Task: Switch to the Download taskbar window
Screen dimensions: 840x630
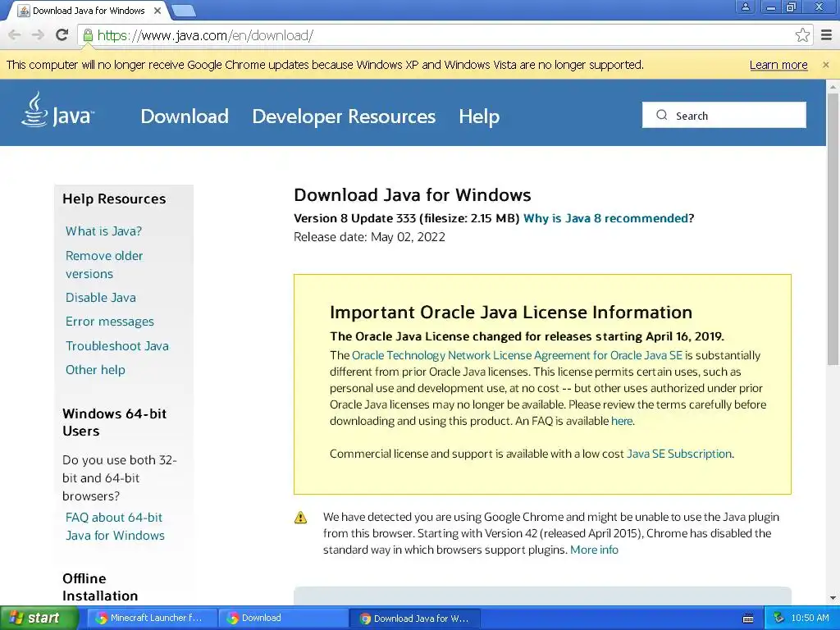Action: point(283,618)
